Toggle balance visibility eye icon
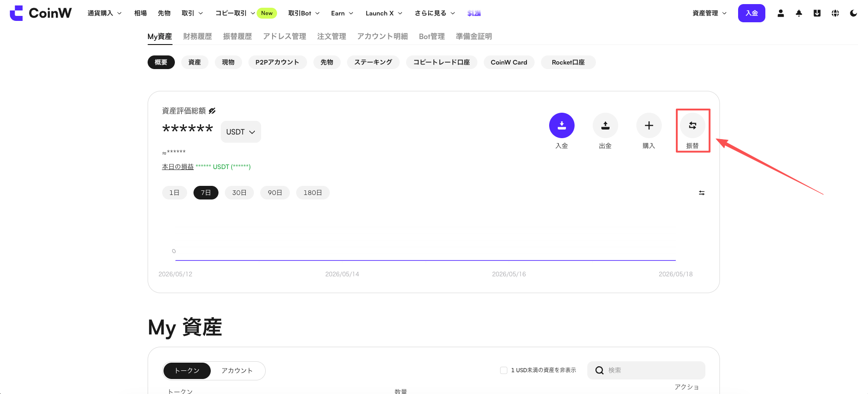Screen dimensions: 868x394 [x=212, y=111]
